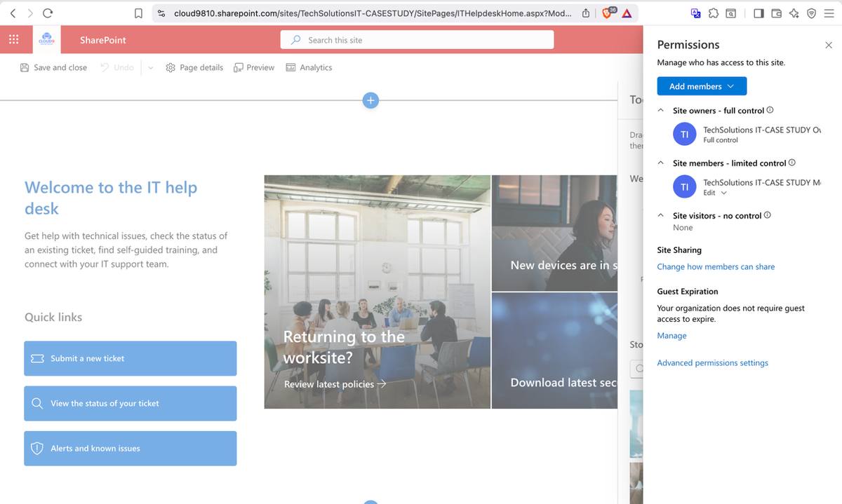Open the SharePoint app launcher waffle

point(13,40)
